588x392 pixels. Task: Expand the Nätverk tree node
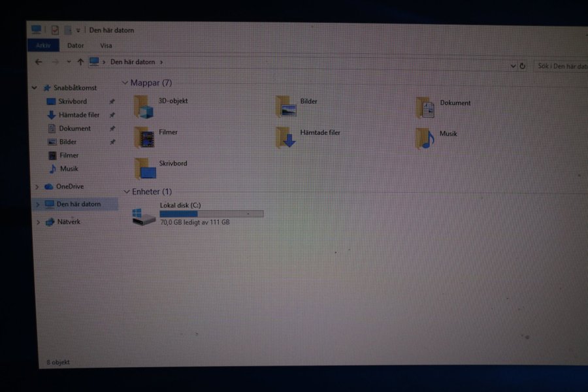pos(38,222)
